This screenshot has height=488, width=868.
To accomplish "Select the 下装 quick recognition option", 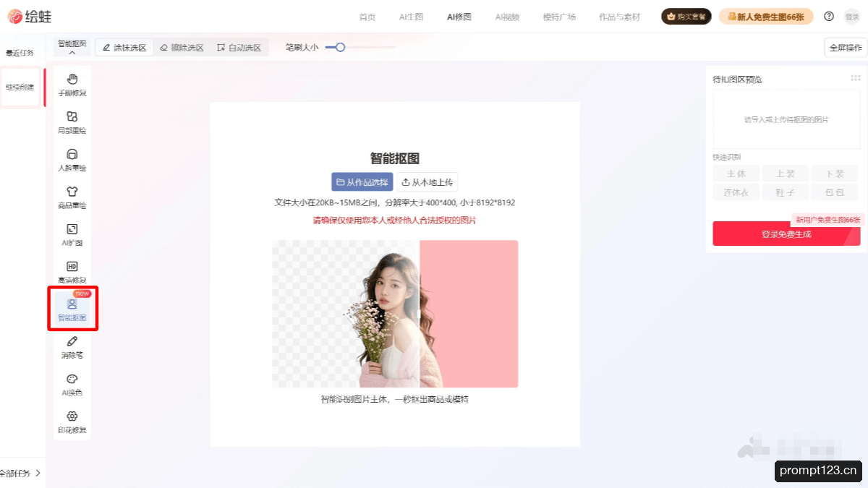I will coord(835,174).
